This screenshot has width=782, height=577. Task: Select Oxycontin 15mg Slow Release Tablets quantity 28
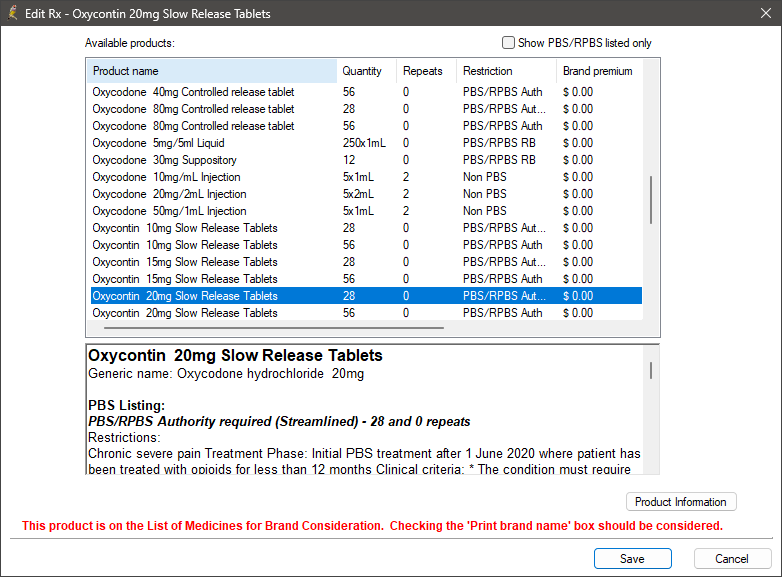pyautogui.click(x=366, y=262)
